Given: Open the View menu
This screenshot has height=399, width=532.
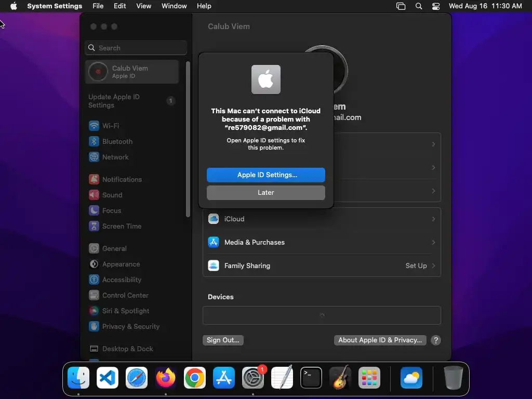Looking at the screenshot, I should point(144,6).
